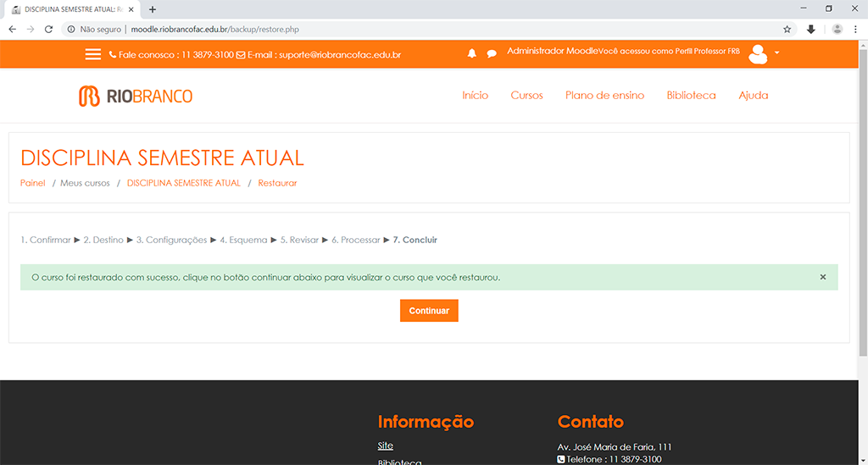This screenshot has width=868, height=465.
Task: Go to Início in the navigation
Action: [x=475, y=95]
